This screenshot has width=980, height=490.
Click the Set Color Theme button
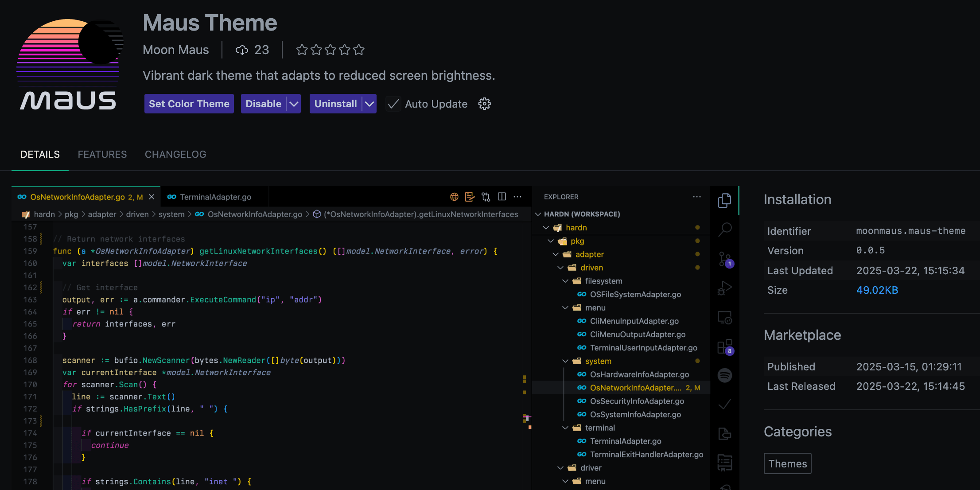click(x=189, y=104)
